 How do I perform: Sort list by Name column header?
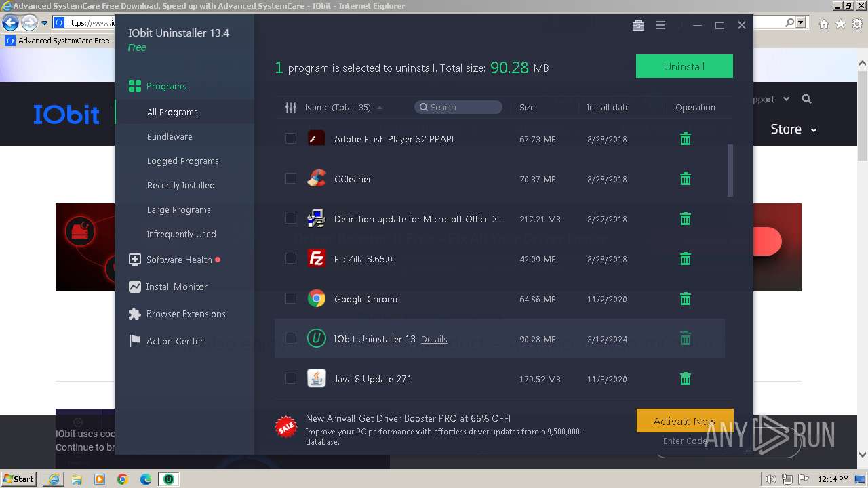(x=338, y=107)
